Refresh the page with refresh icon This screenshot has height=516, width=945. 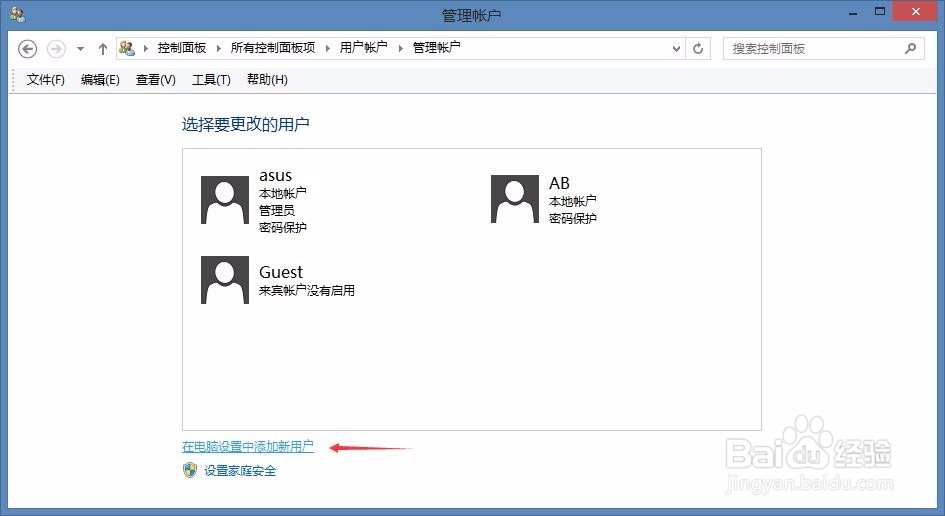tap(698, 48)
